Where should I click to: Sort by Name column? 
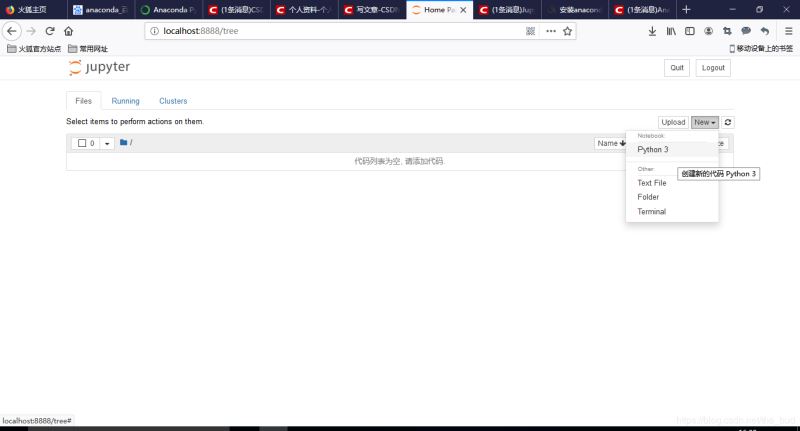[611, 144]
